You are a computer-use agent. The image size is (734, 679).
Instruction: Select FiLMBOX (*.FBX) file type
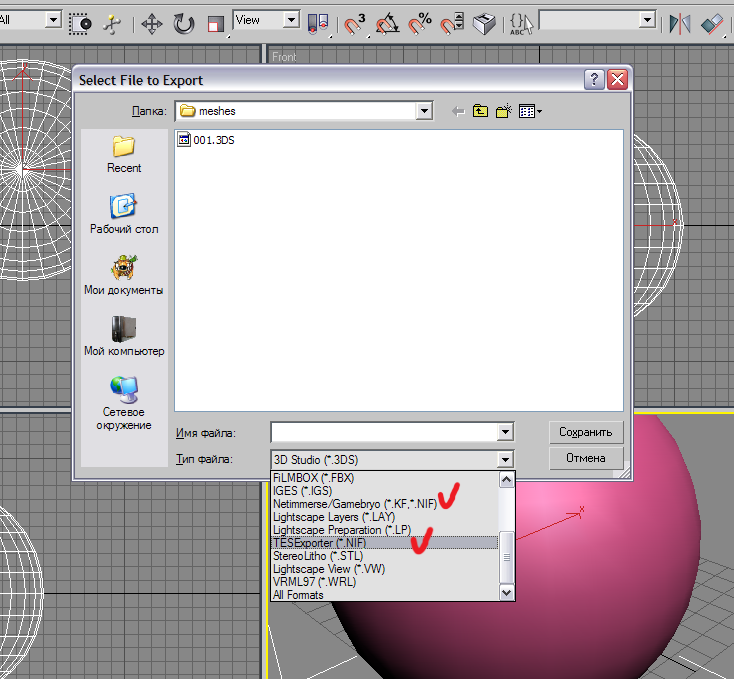[385, 478]
